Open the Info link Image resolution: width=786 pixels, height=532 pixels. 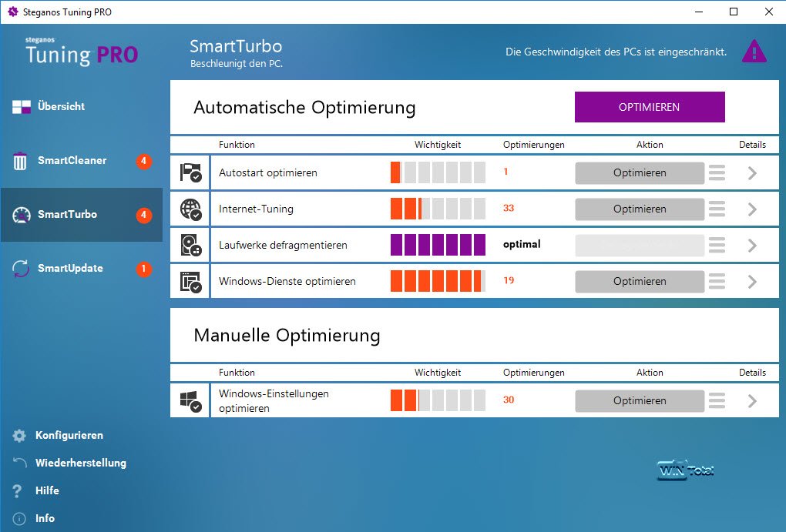pos(45,518)
